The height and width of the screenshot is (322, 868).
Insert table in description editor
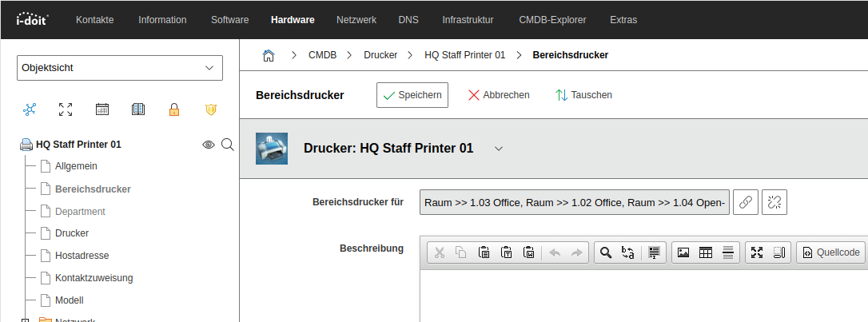click(x=705, y=252)
